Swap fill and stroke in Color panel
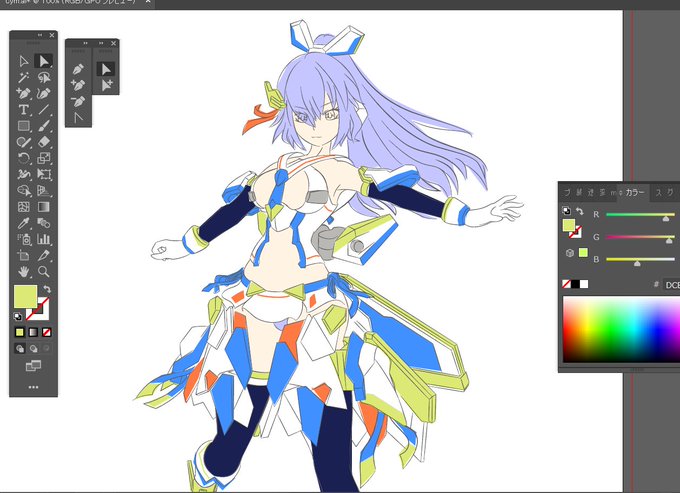 click(x=579, y=211)
